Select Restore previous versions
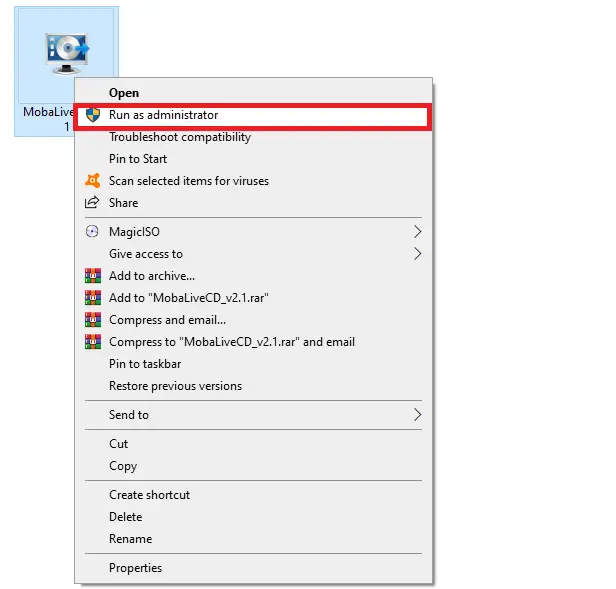This screenshot has height=589, width=616. tap(253, 386)
